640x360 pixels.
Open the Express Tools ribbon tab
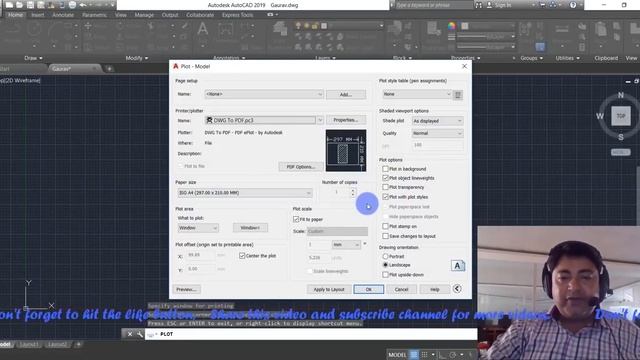(238, 15)
